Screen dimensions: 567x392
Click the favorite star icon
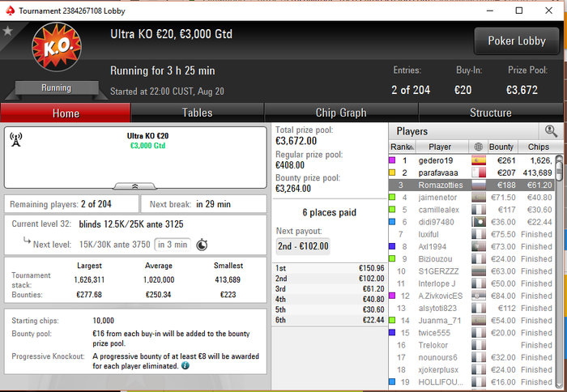pos(7,31)
